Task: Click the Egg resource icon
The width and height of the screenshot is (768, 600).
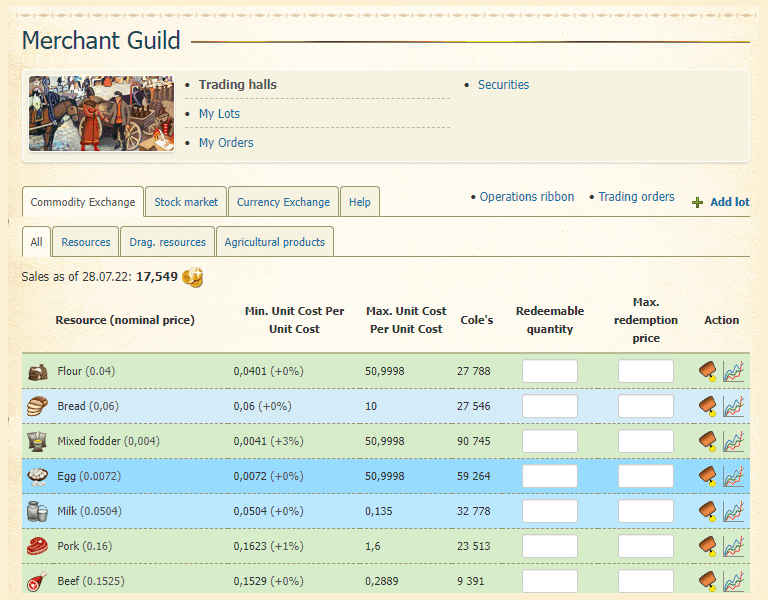Action: coord(38,476)
